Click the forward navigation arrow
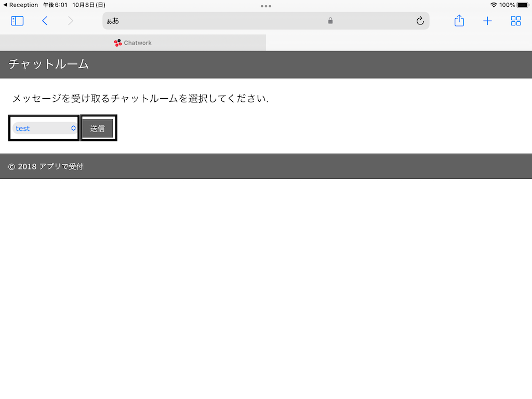The width and height of the screenshot is (532, 399). [71, 21]
